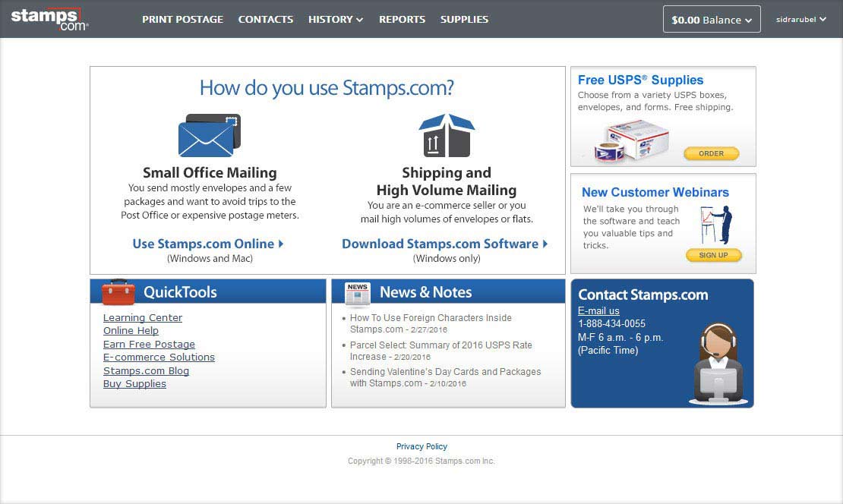Click the red QuickTools toolbox icon
The width and height of the screenshot is (843, 504).
coord(118,291)
